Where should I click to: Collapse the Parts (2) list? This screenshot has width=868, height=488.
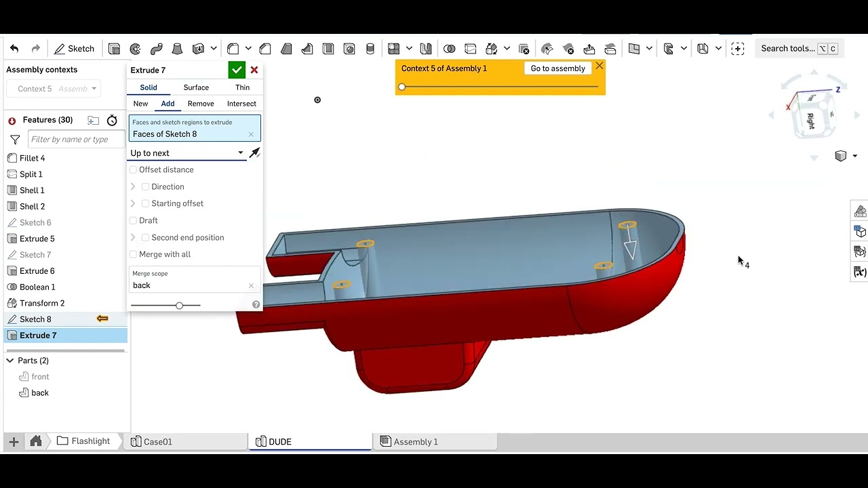[x=10, y=361]
